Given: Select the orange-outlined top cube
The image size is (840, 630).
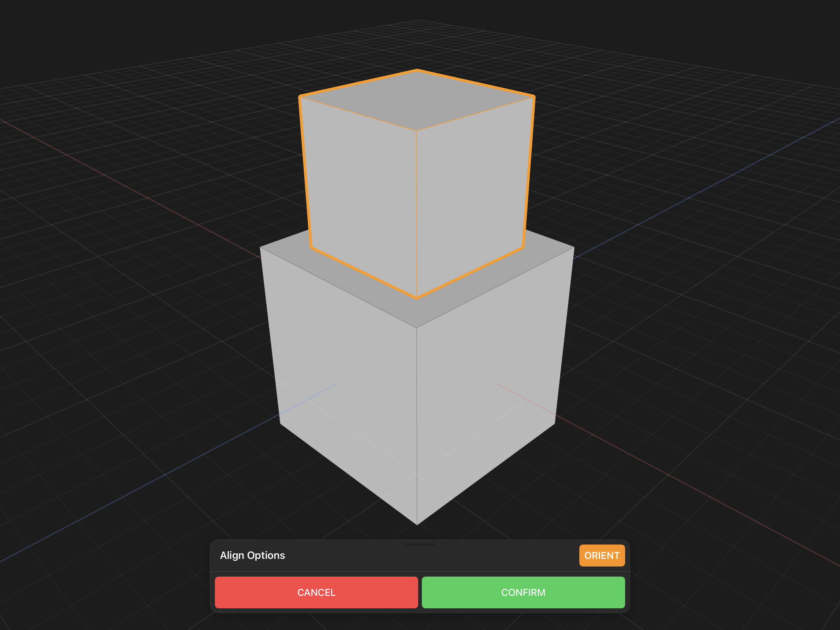Looking at the screenshot, I should tap(417, 184).
